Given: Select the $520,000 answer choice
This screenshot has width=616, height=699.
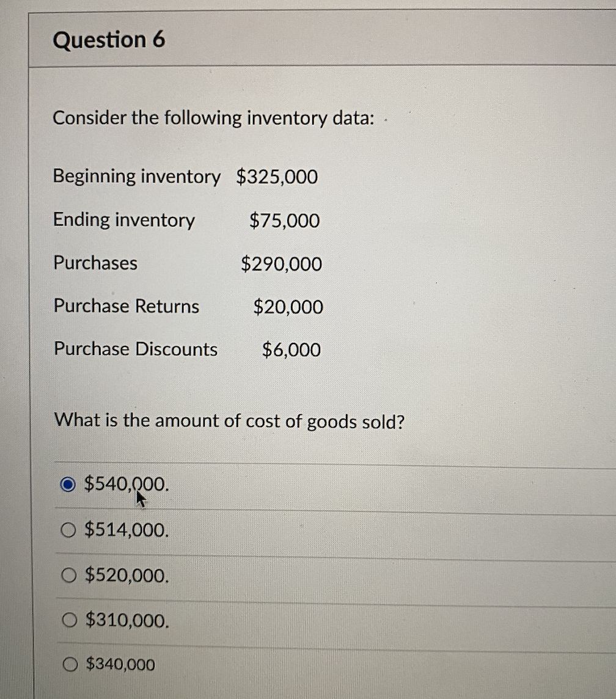Looking at the screenshot, I should (69, 575).
